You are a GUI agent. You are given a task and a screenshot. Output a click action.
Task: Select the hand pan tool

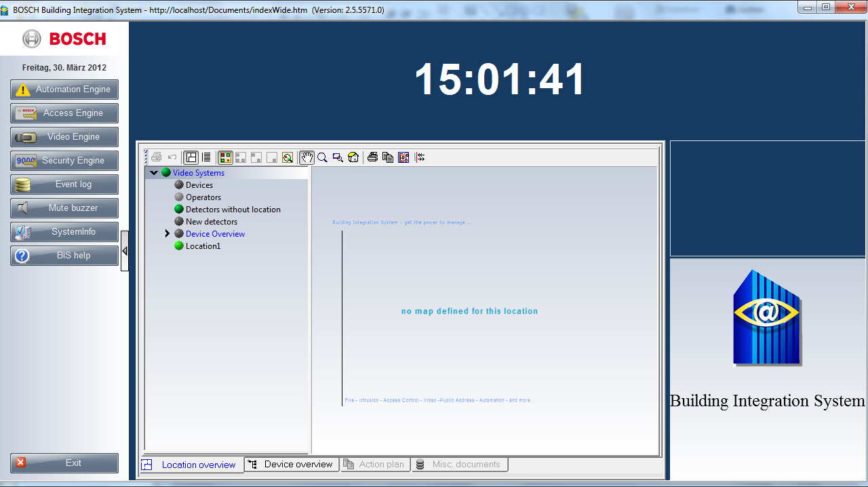coord(307,157)
